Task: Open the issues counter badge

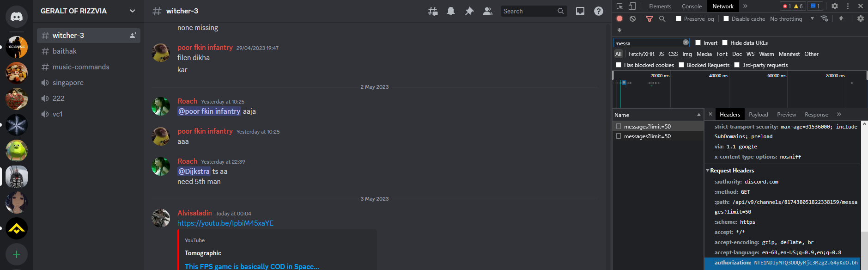Action: [x=815, y=6]
